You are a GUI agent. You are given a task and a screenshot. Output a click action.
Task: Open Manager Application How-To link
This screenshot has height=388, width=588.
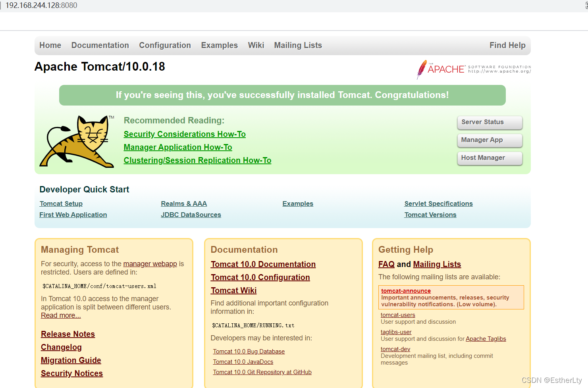point(178,147)
